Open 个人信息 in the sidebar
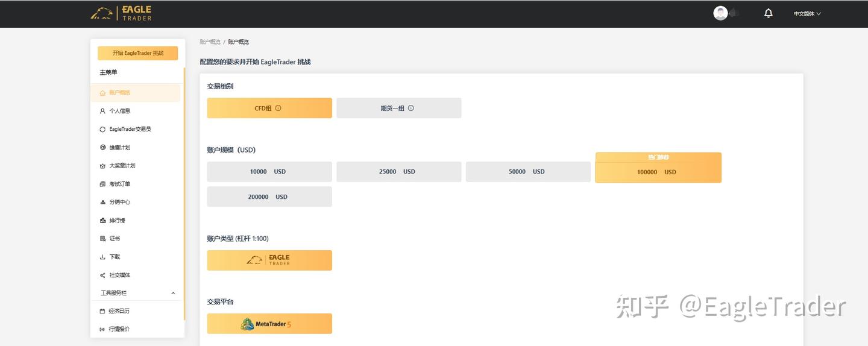Viewport: 868px width, 346px height. [119, 111]
